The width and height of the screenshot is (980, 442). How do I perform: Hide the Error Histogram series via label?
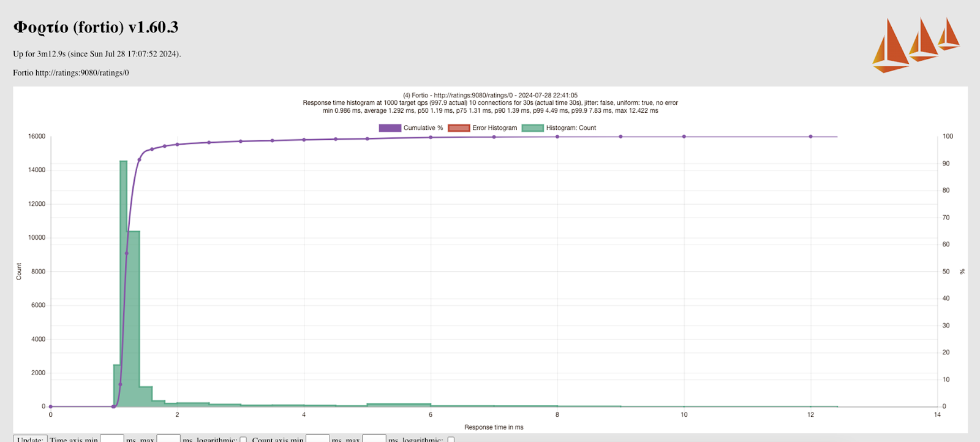(494, 128)
